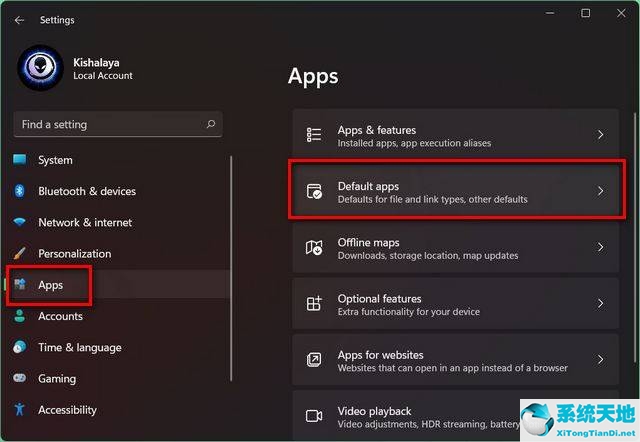Click the back arrow in Settings
640x442 pixels.
[20, 20]
